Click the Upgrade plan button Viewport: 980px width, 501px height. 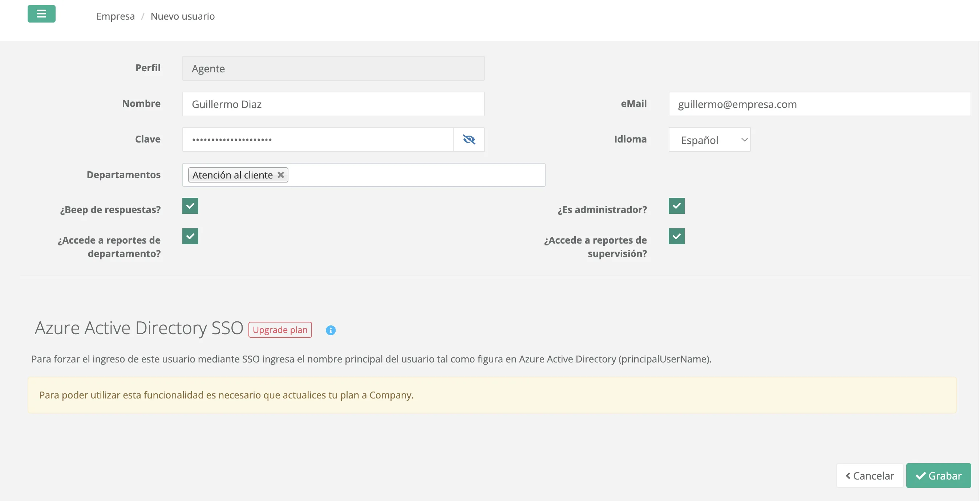point(280,330)
